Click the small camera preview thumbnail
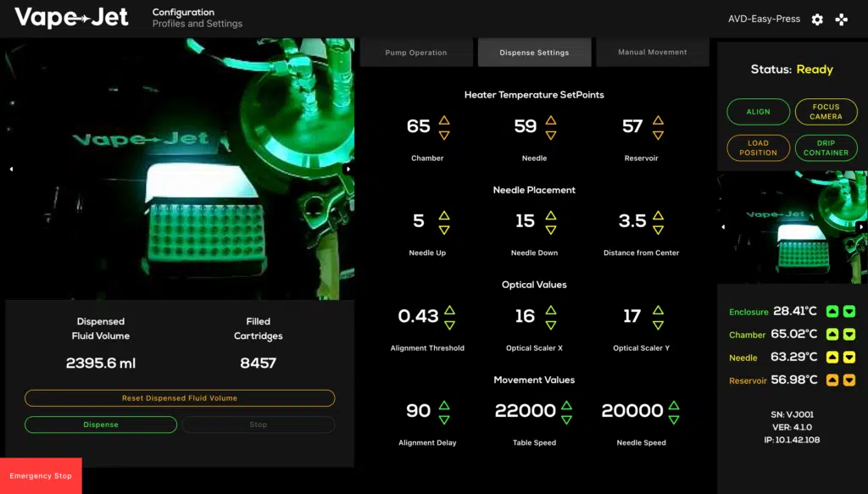 (x=793, y=227)
